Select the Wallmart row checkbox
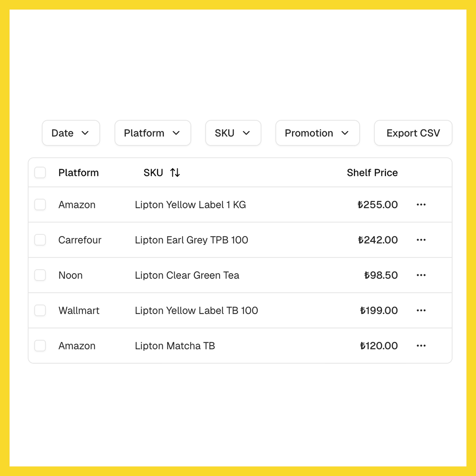476x476 pixels. coord(40,310)
